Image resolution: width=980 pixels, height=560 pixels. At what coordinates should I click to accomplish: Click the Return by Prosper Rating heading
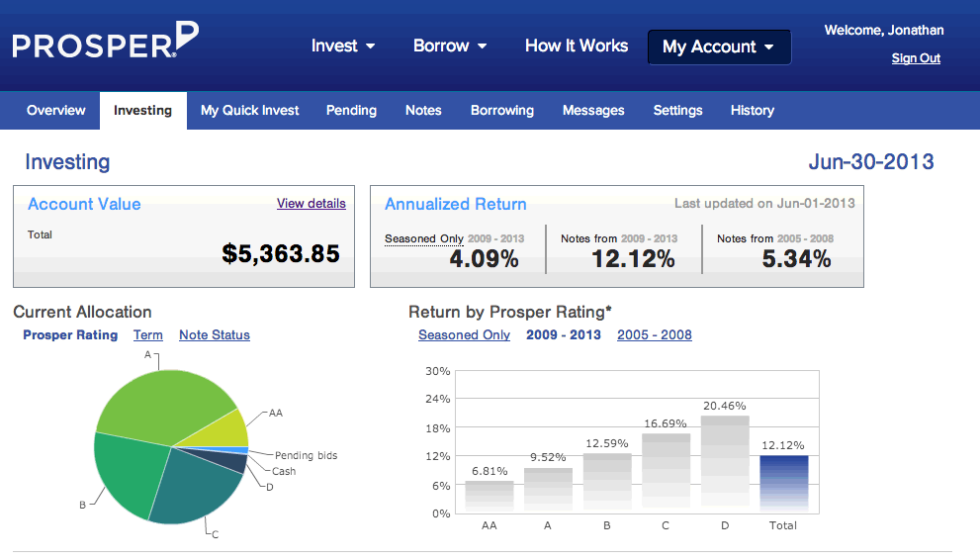pos(510,312)
